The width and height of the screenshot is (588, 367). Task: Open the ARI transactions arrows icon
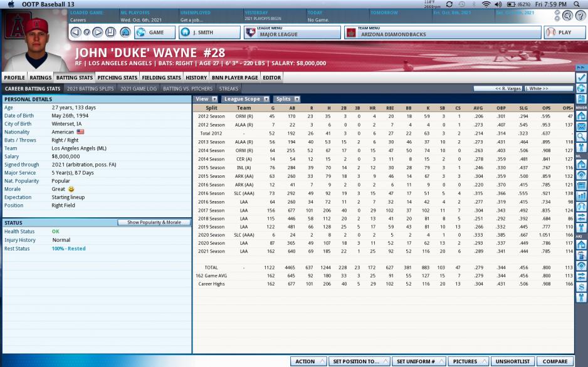pyautogui.click(x=581, y=276)
